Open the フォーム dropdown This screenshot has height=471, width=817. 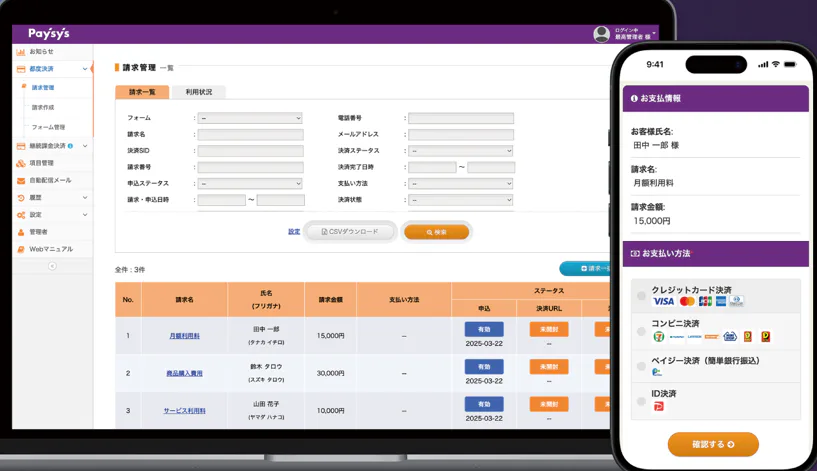pyautogui.click(x=250, y=118)
